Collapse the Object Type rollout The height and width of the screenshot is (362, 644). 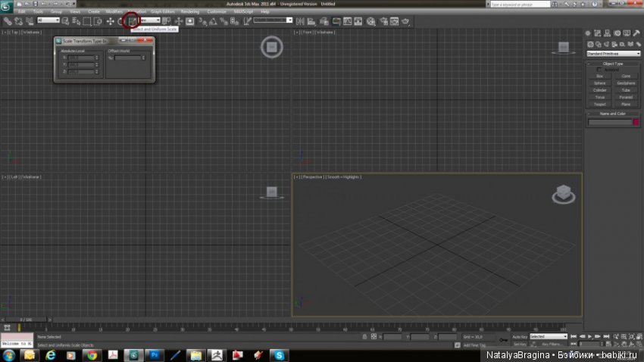tap(613, 64)
